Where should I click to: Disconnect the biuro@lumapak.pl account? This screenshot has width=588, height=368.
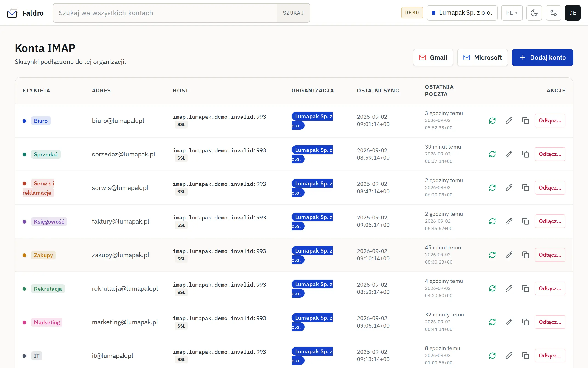(x=550, y=121)
